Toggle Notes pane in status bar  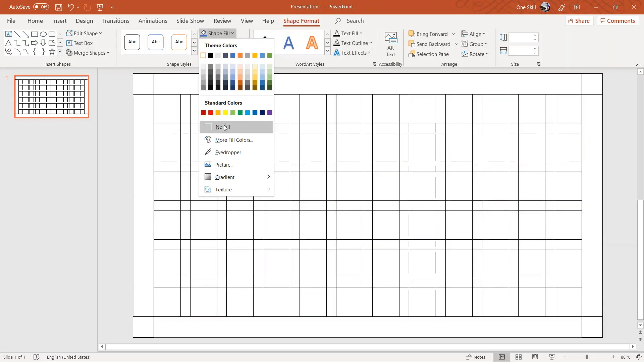click(x=476, y=357)
